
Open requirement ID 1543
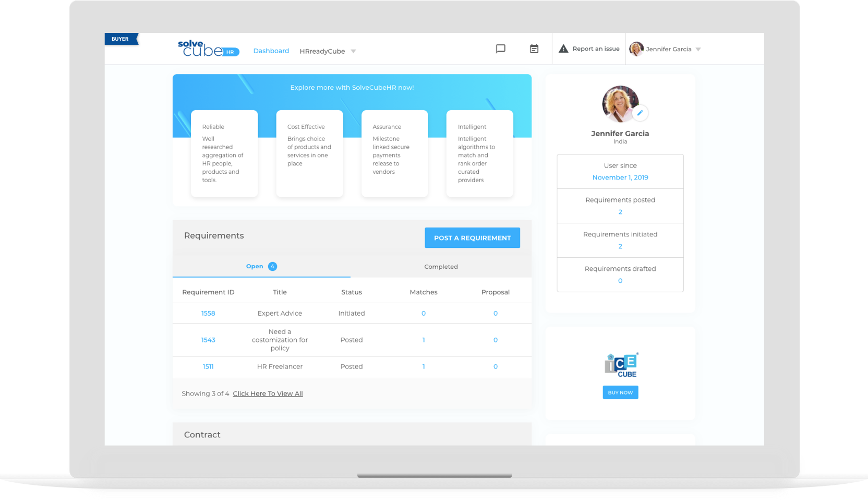pyautogui.click(x=208, y=340)
